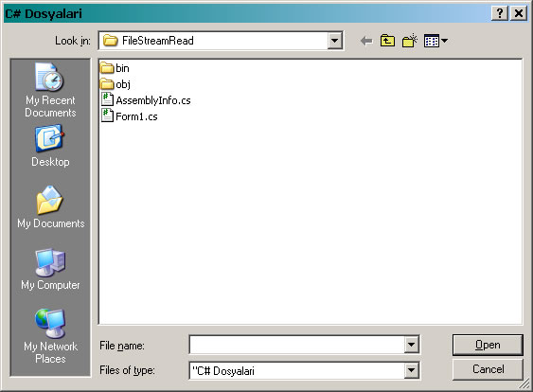Jump to the Desktop location
The image size is (533, 392).
50,146
